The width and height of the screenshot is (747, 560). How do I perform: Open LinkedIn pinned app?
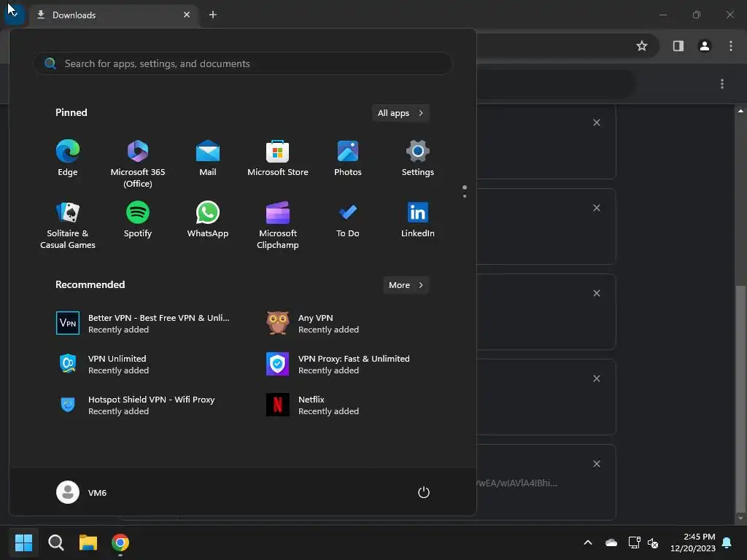(418, 219)
